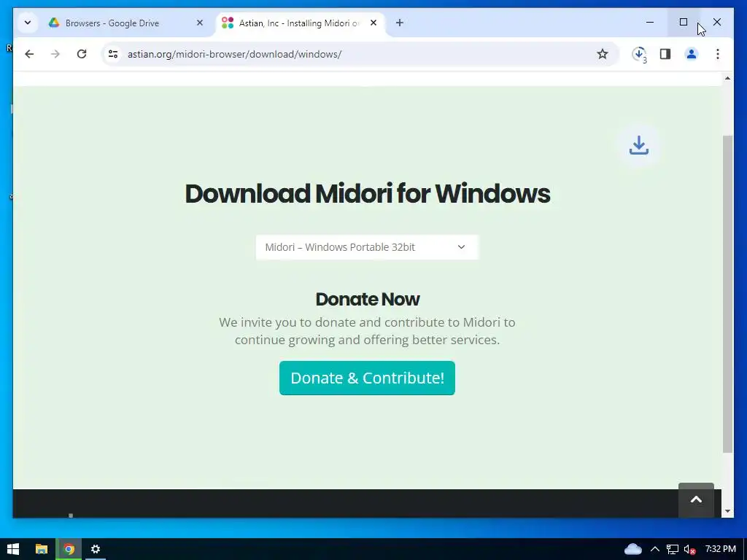The image size is (747, 560).
Task: Bookmark this page with star icon
Action: point(603,54)
